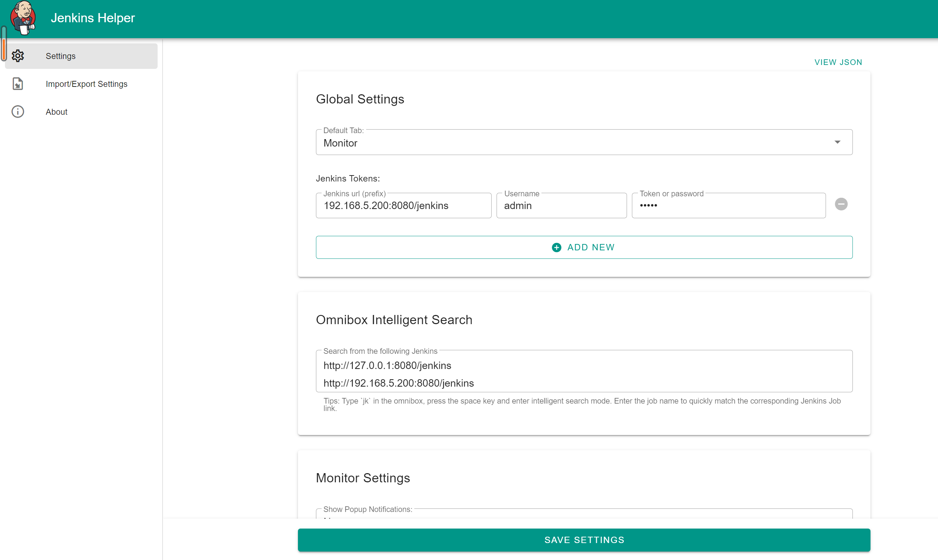Click into the Username field with admin
Image resolution: width=938 pixels, height=560 pixels.
(561, 205)
